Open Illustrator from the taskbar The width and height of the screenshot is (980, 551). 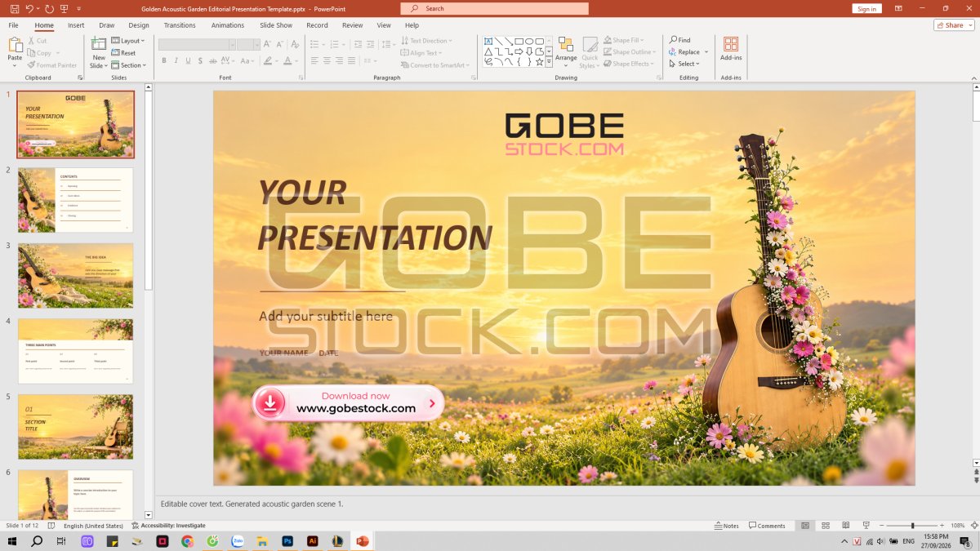[312, 541]
